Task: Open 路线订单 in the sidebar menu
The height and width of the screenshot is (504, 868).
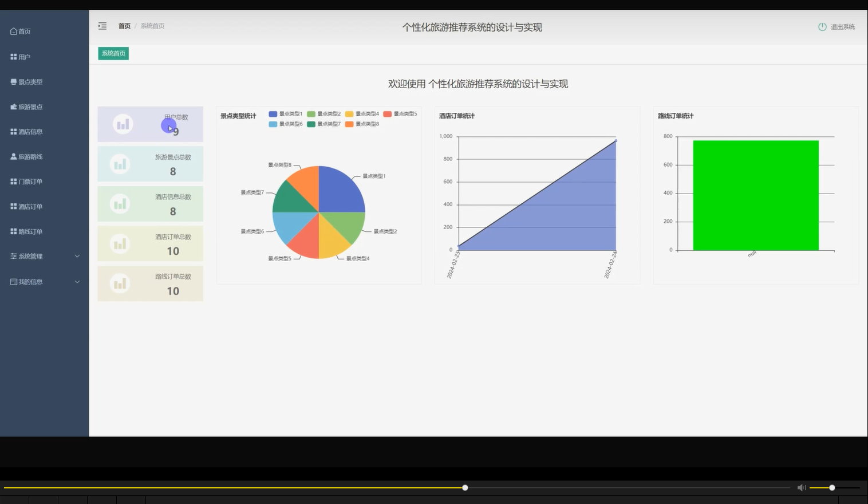Action: click(x=44, y=231)
